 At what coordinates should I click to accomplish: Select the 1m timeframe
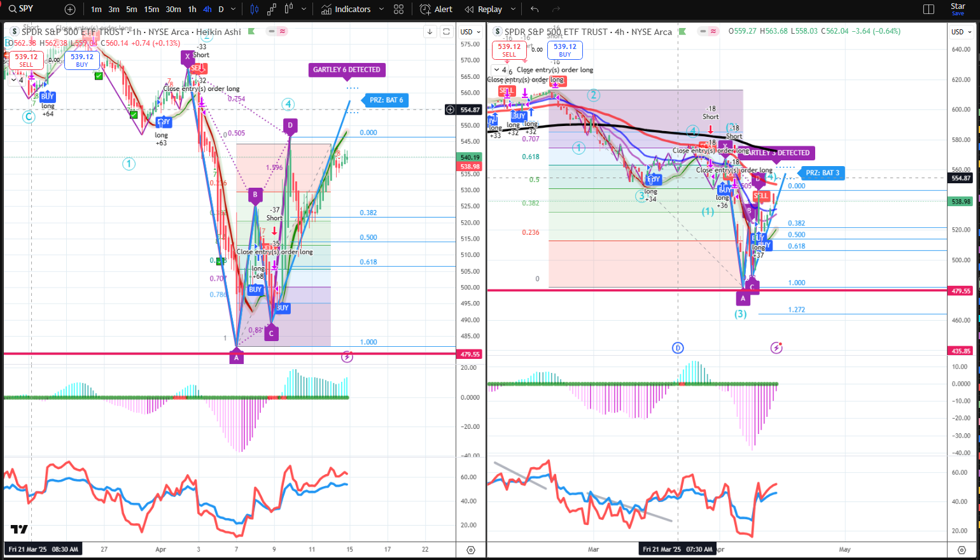96,9
